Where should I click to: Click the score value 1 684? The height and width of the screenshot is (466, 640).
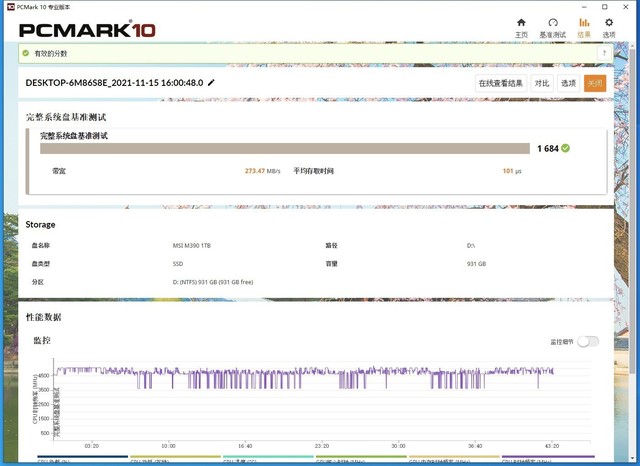click(x=548, y=149)
